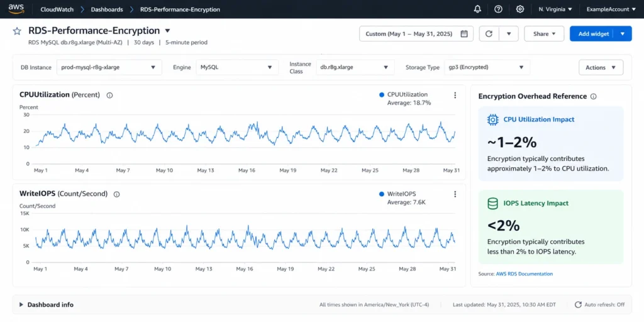Open CPUUtilization widget three-dot menu

click(455, 95)
